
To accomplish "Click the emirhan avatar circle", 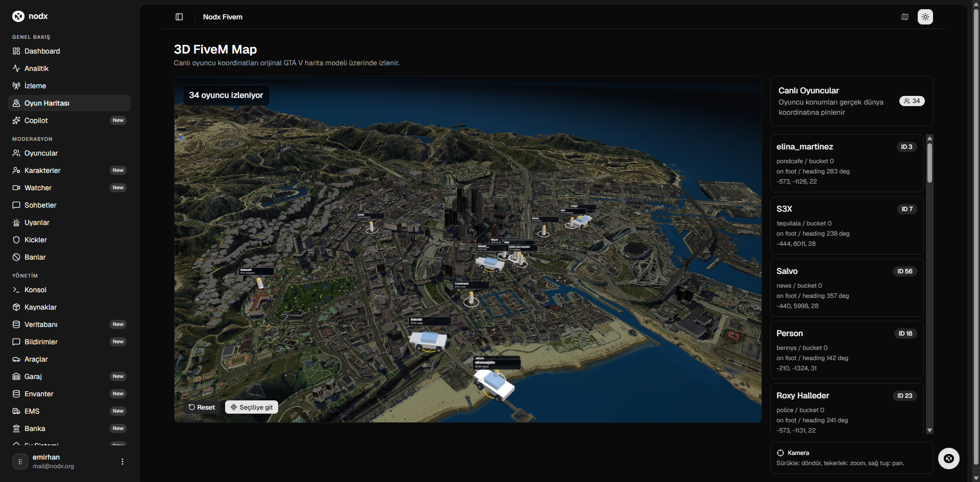I will [20, 462].
